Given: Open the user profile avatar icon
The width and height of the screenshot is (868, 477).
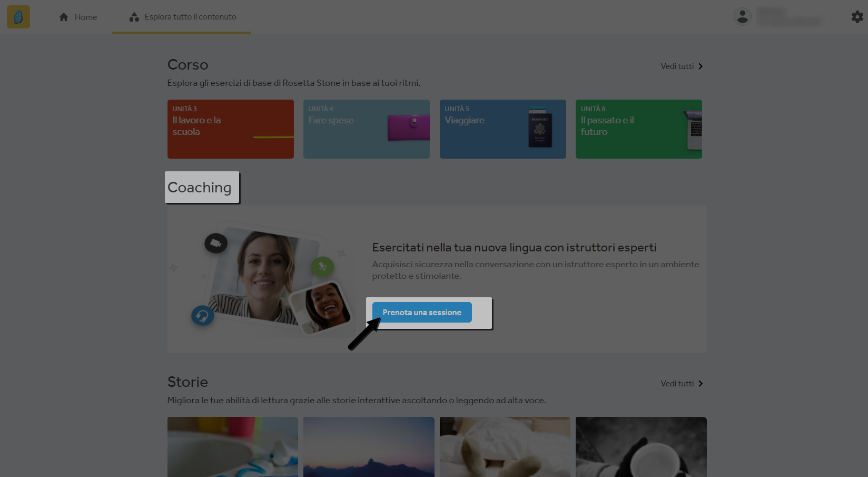Looking at the screenshot, I should coord(743,17).
